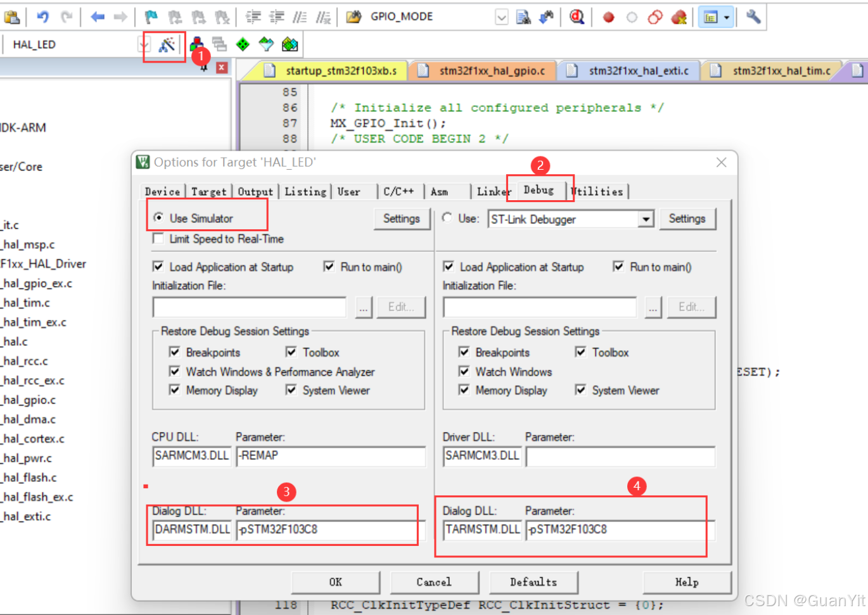Image resolution: width=868 pixels, height=615 pixels.
Task: Click the Configuration wrench icon
Action: (753, 16)
